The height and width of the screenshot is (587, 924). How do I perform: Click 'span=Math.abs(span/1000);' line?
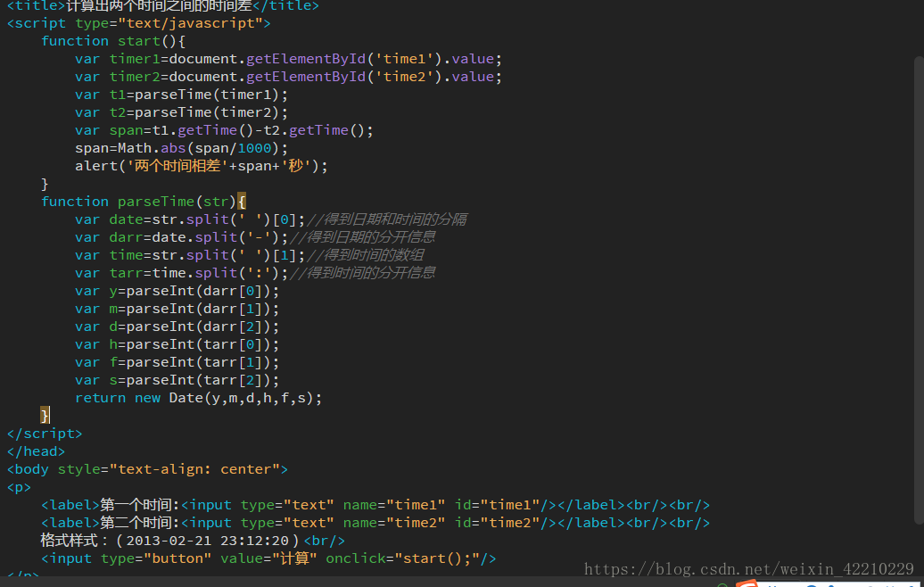182,148
